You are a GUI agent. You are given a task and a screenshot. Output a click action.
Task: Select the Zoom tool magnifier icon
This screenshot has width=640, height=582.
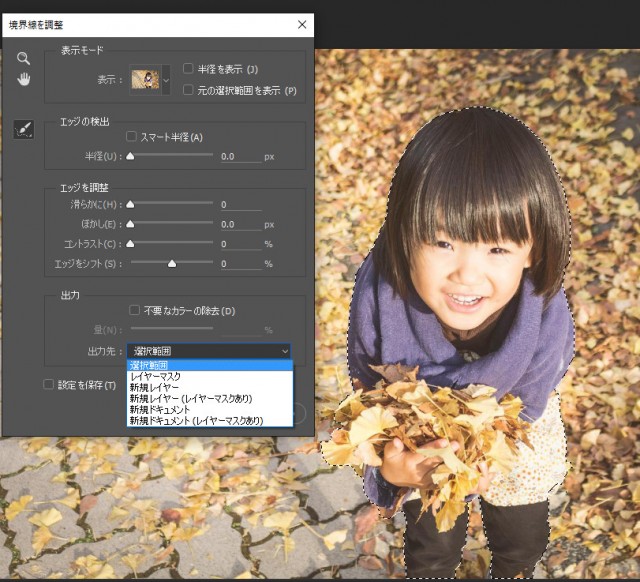24,58
